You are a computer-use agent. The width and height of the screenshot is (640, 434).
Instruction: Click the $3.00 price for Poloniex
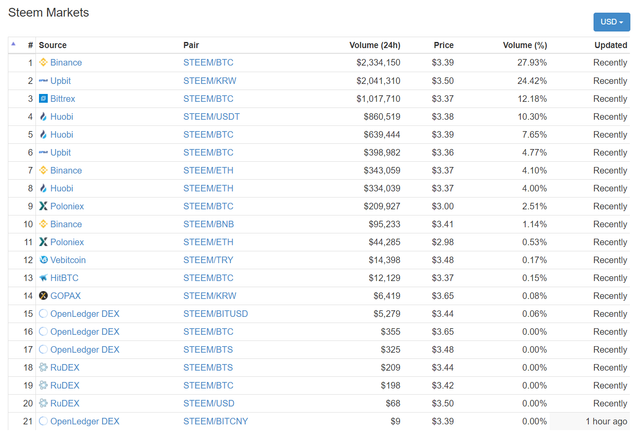point(443,206)
